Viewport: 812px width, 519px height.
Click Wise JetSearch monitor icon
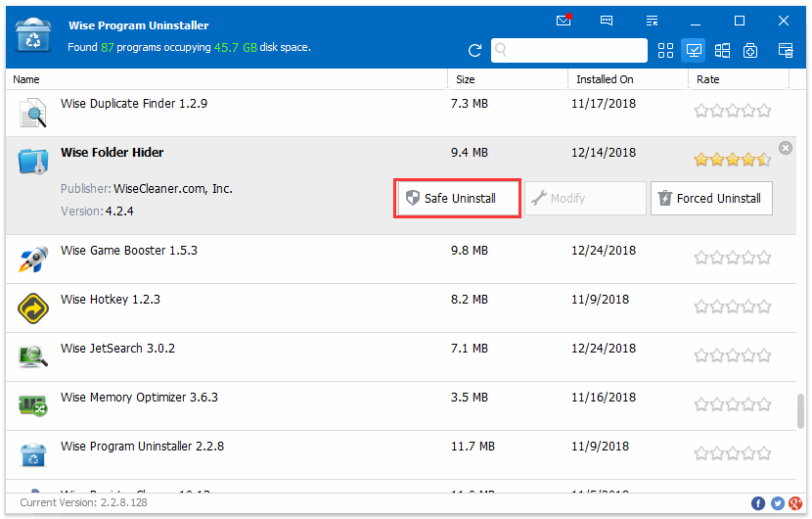pos(33,356)
